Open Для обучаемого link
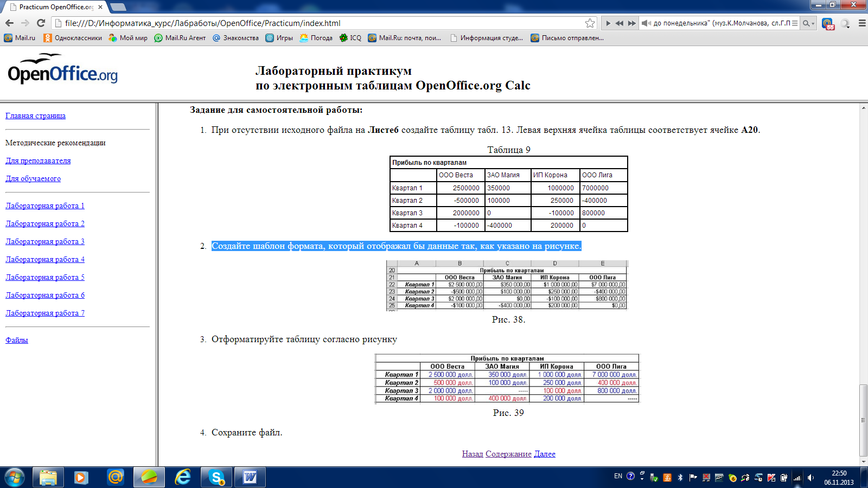This screenshot has width=868, height=488. coord(33,178)
